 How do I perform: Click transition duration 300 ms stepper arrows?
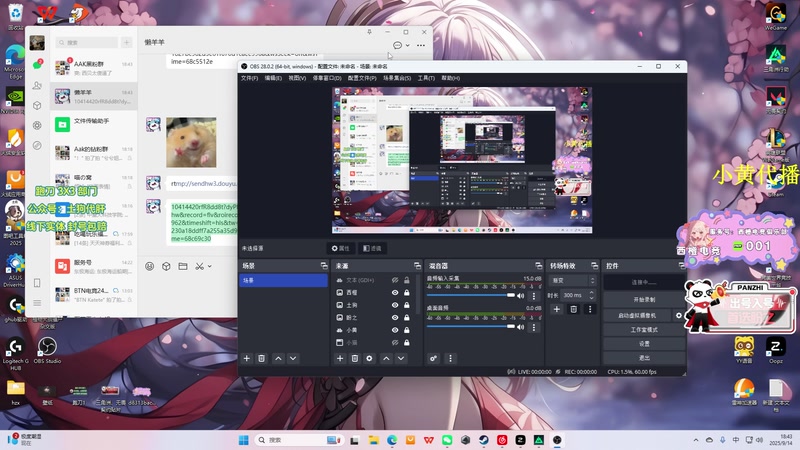(x=591, y=295)
